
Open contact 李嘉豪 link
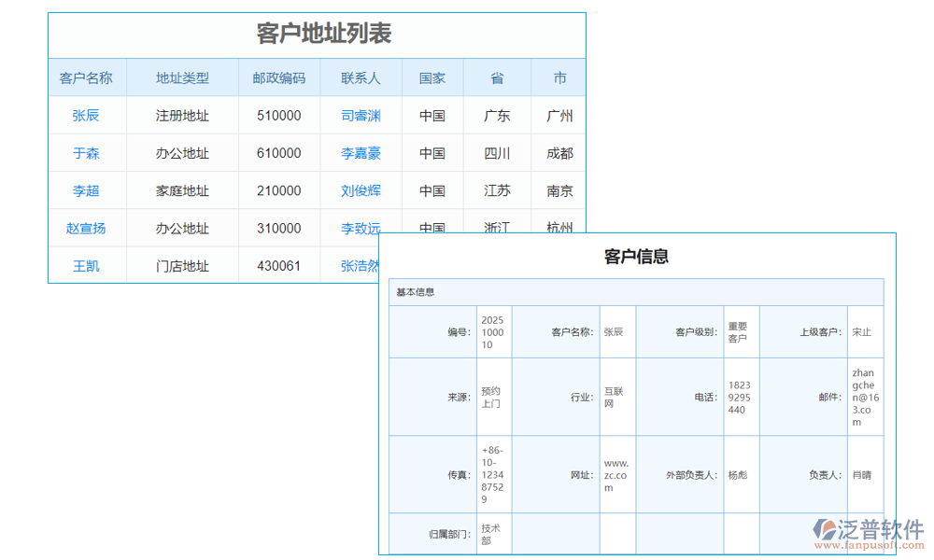pyautogui.click(x=361, y=153)
